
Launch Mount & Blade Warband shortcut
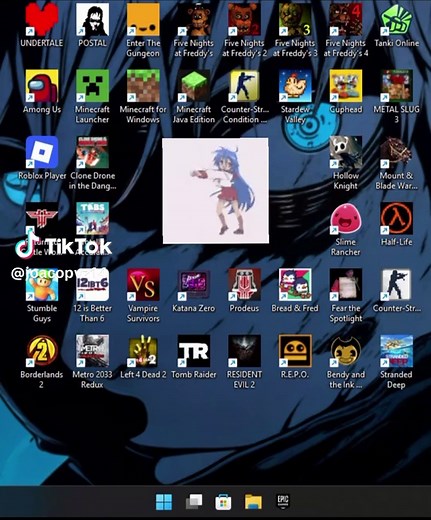396,152
